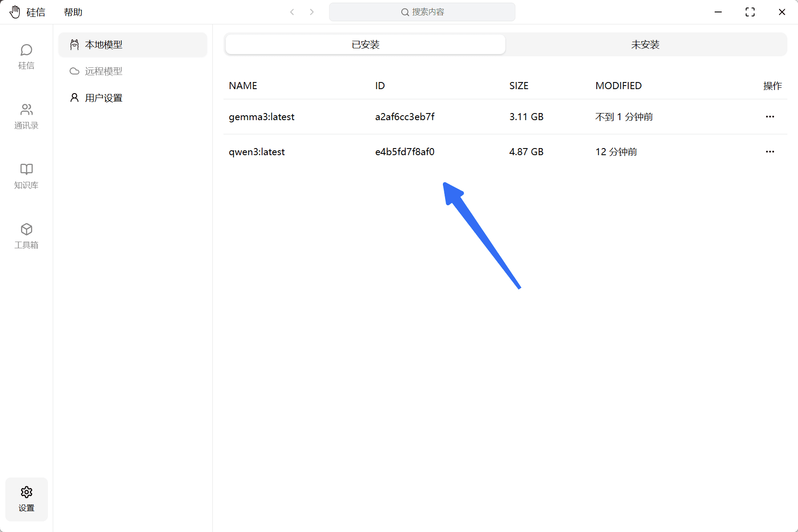
Task: Click the 3.11 GB size value
Action: coord(526,117)
